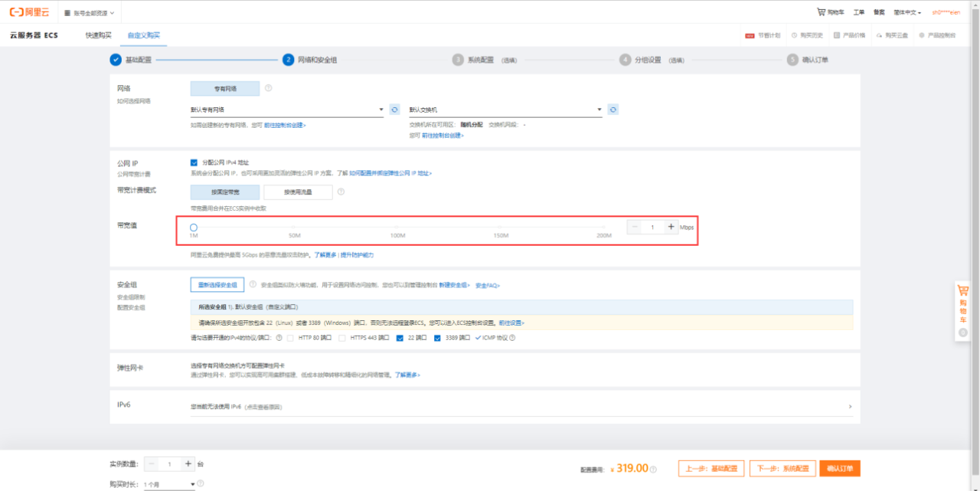
Task: Click the refresh icon beside 默认专有网络 dropdown
Action: [x=394, y=110]
